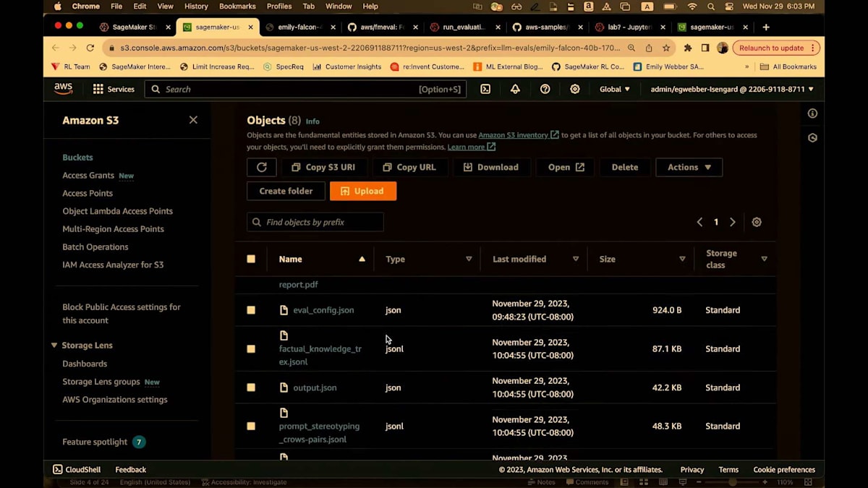Sort by Storage class column arrow
Viewport: 868px width, 488px height.
(764, 259)
